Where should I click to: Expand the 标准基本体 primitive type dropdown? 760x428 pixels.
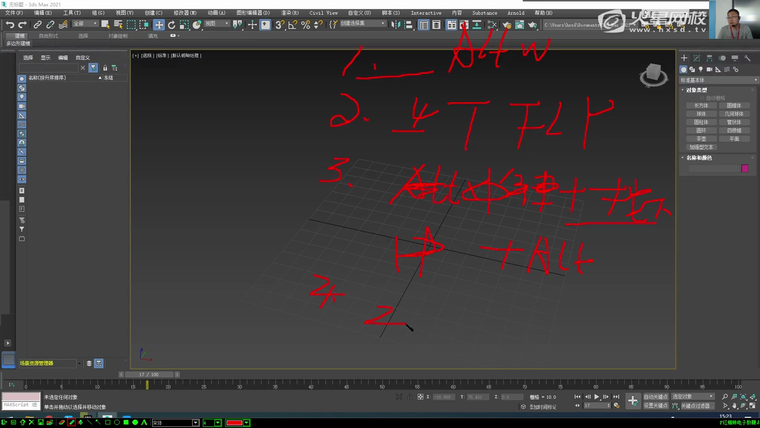coord(717,79)
